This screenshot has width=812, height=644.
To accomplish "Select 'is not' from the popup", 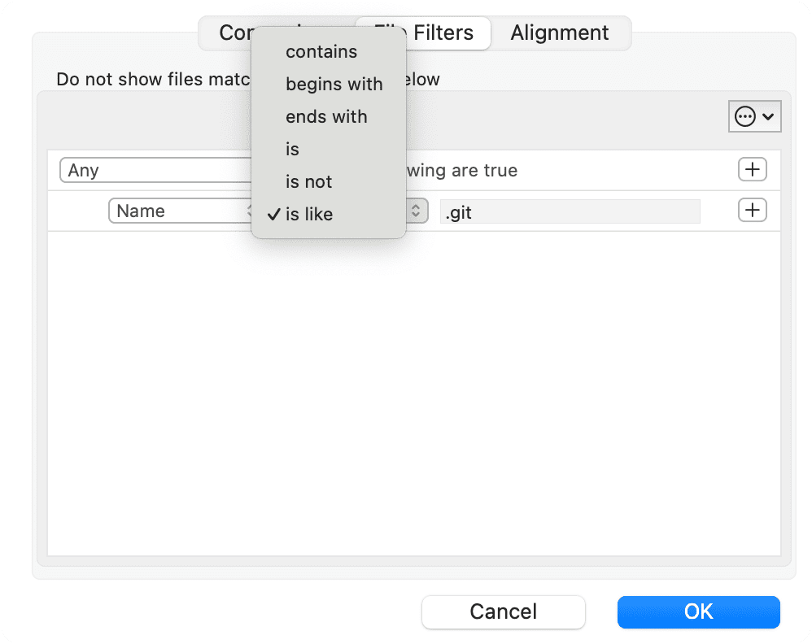I will coord(329,181).
